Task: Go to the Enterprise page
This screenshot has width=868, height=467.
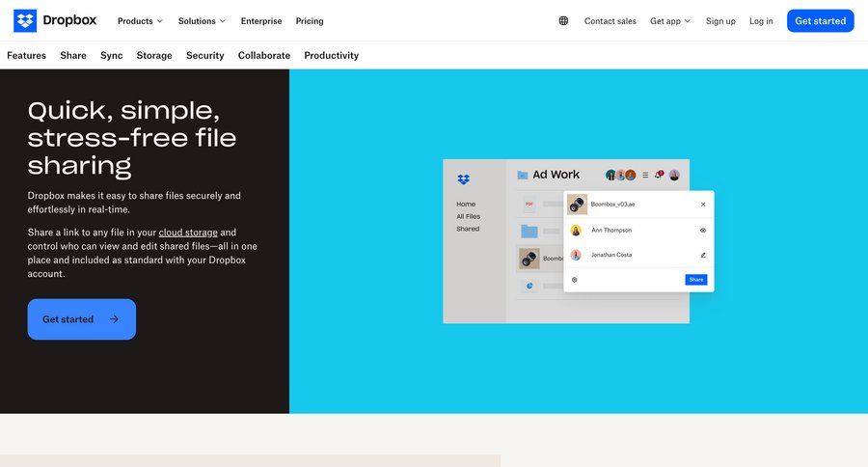Action: (x=261, y=21)
